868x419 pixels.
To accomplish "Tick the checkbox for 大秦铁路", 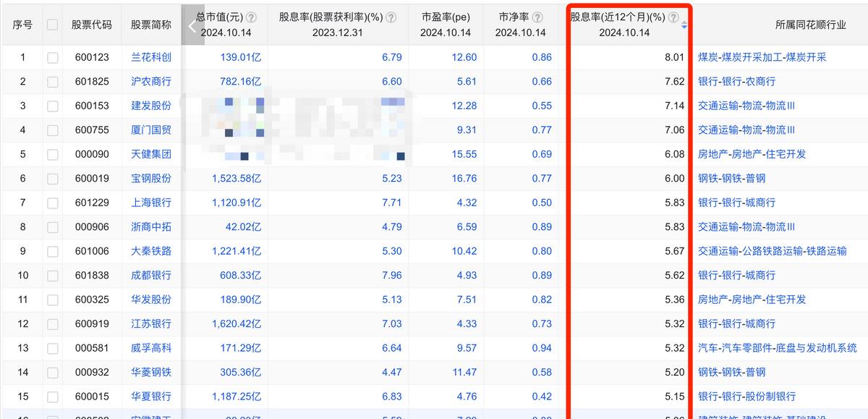I will [x=52, y=251].
